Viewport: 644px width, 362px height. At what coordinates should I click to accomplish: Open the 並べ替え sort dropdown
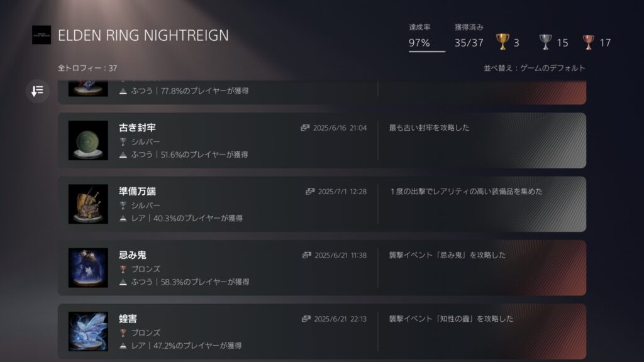(535, 68)
